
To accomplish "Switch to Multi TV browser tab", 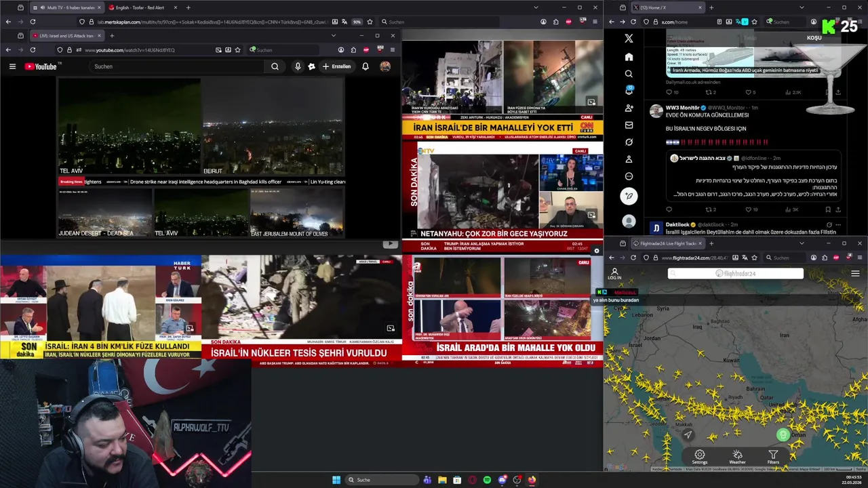I will click(x=68, y=7).
